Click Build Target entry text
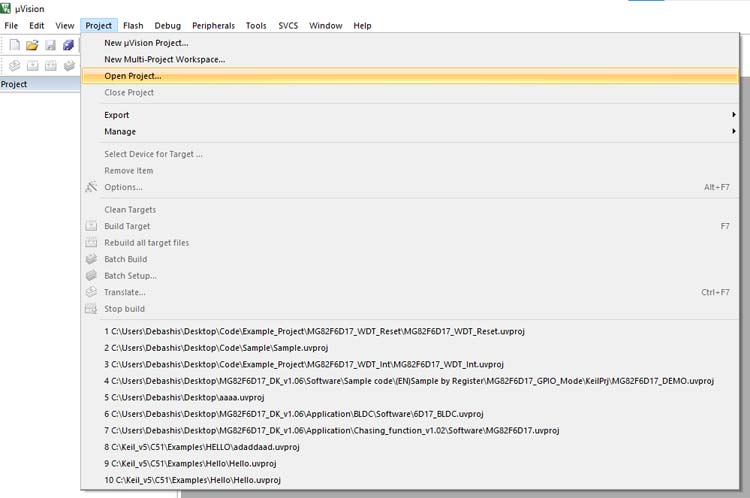 pos(127,226)
